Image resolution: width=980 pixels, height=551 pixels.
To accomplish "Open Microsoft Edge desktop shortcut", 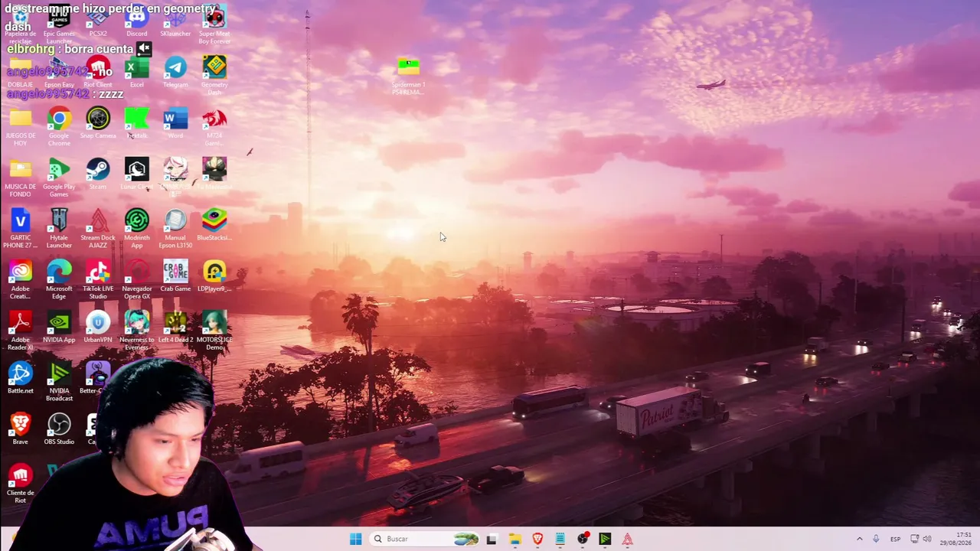I will click(59, 279).
